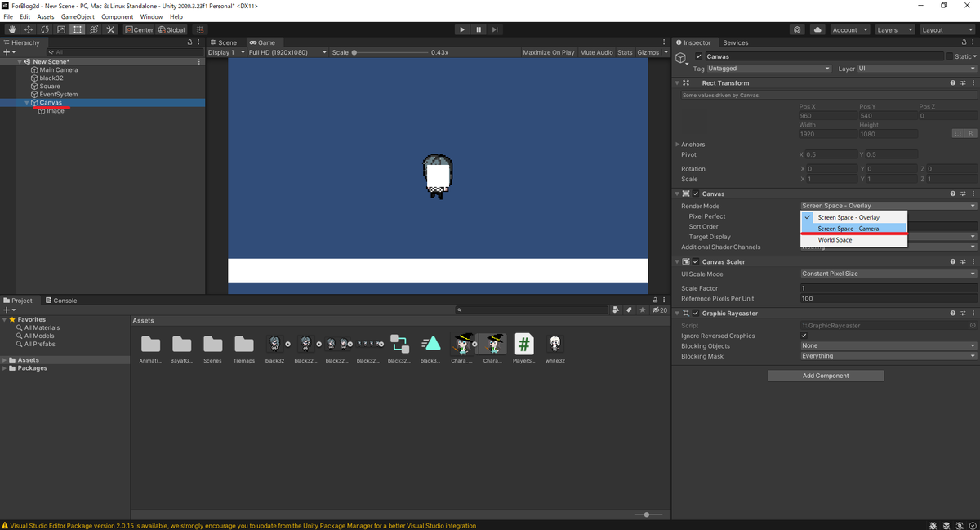Screen dimensions: 980x530
Task: Click the Scale Factor field
Action: [889, 288]
